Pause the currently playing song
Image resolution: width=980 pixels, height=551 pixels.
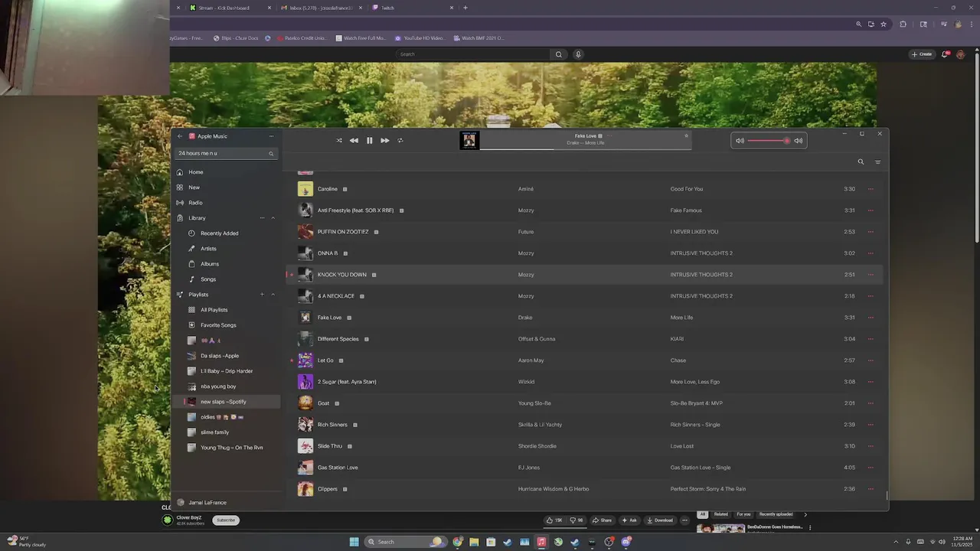pyautogui.click(x=369, y=140)
